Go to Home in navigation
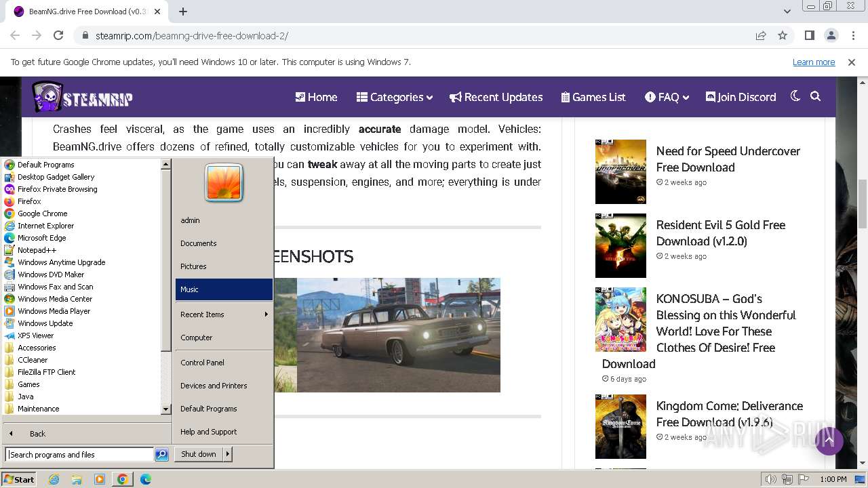 pyautogui.click(x=316, y=97)
